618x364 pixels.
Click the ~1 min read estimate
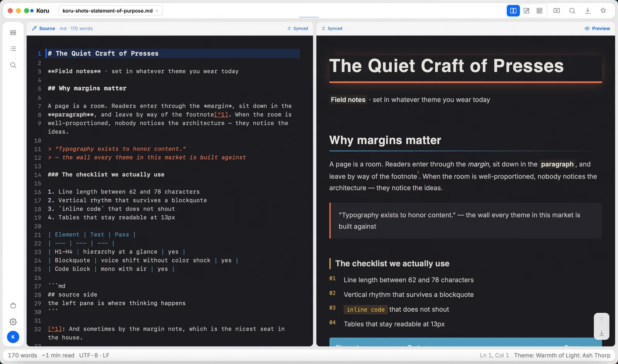58,355
